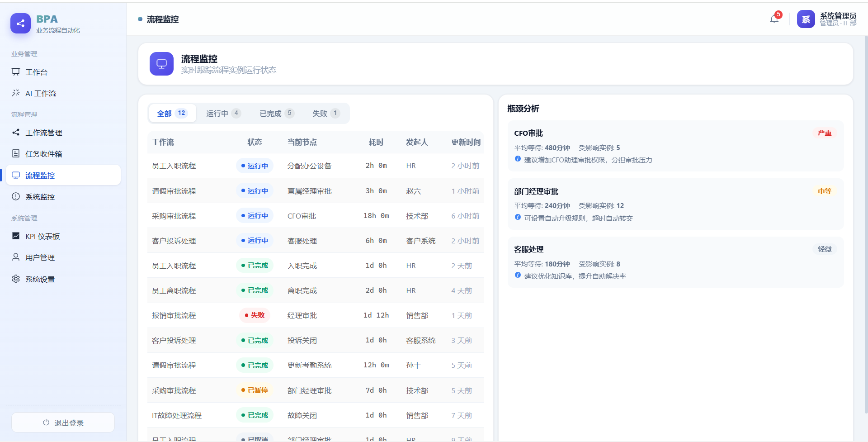Click the 系统监控 alert icon
Screen dimensions: 868x442
point(16,196)
